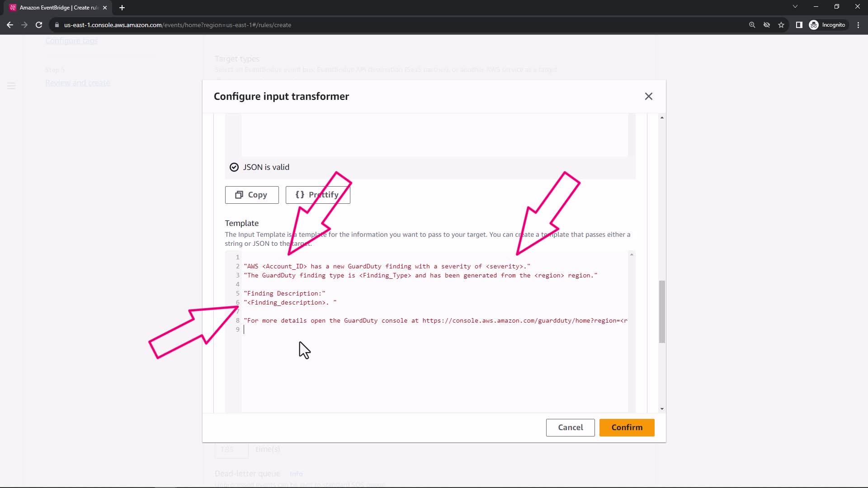
Task: Close the Amazon EventBridge browser tab
Action: [x=105, y=8]
